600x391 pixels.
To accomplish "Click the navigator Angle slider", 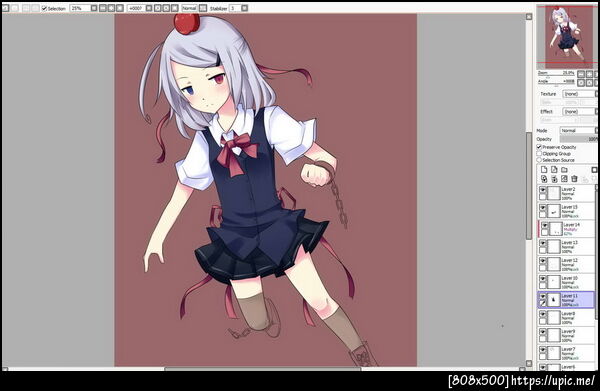I will (x=556, y=82).
